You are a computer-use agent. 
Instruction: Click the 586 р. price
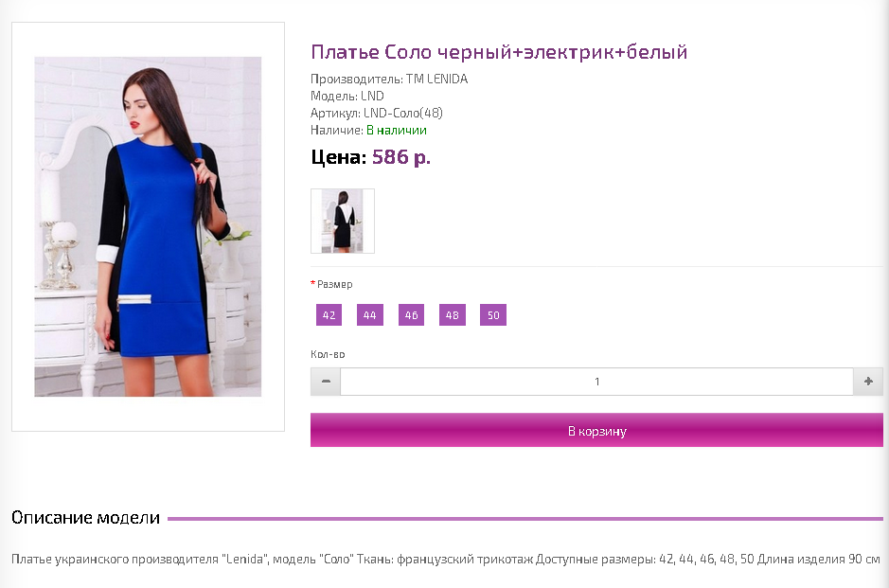401,157
